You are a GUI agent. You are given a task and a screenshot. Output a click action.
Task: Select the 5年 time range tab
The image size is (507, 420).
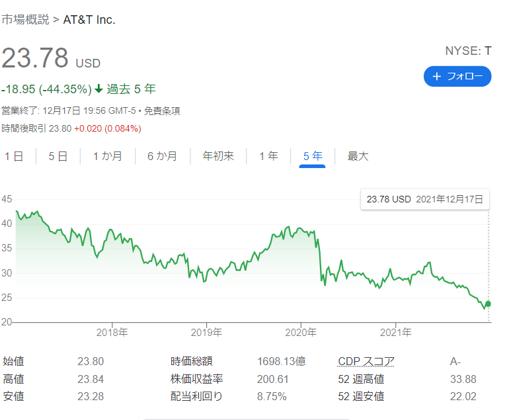313,156
